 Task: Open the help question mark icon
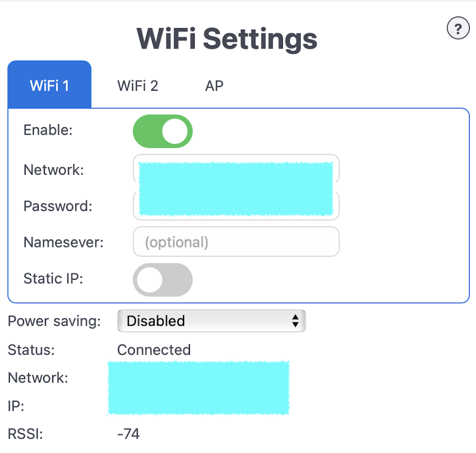pos(458,29)
